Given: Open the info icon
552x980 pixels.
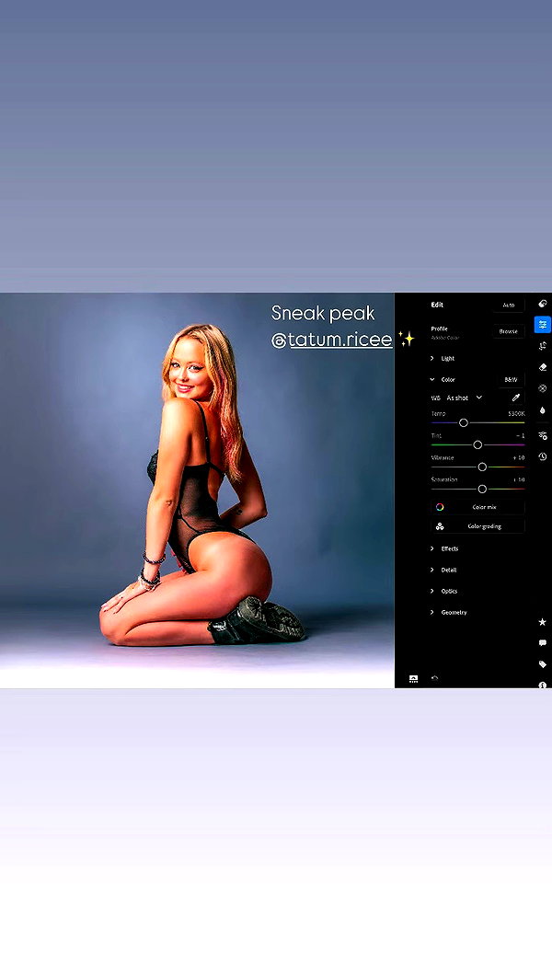Looking at the screenshot, I should (542, 685).
